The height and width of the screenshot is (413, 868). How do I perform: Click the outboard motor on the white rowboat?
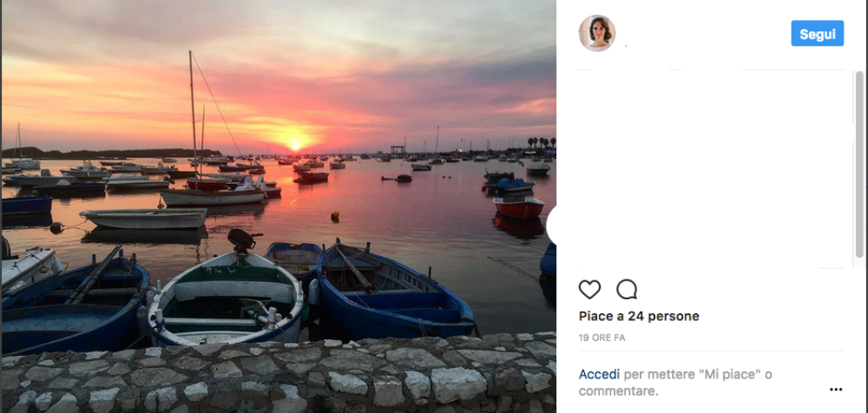[242, 239]
